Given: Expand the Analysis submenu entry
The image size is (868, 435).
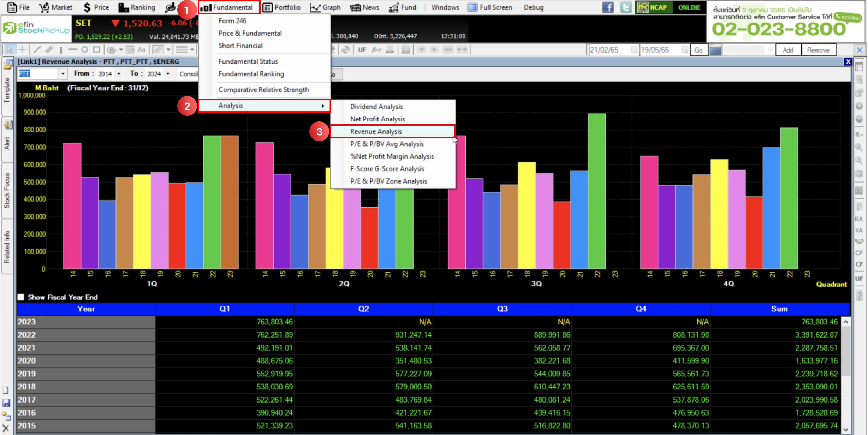Looking at the screenshot, I should click(x=264, y=106).
